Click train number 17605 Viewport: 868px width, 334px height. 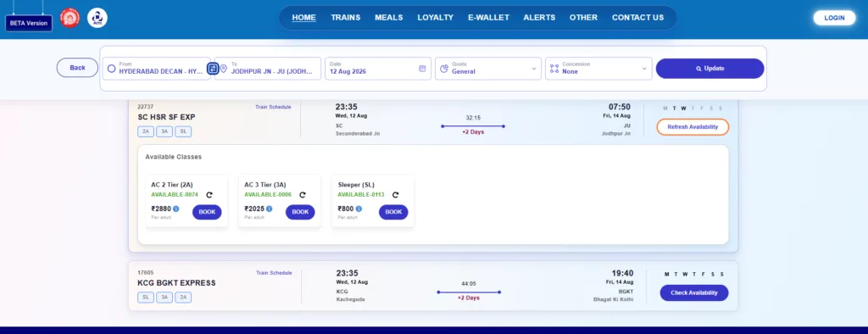click(x=146, y=272)
